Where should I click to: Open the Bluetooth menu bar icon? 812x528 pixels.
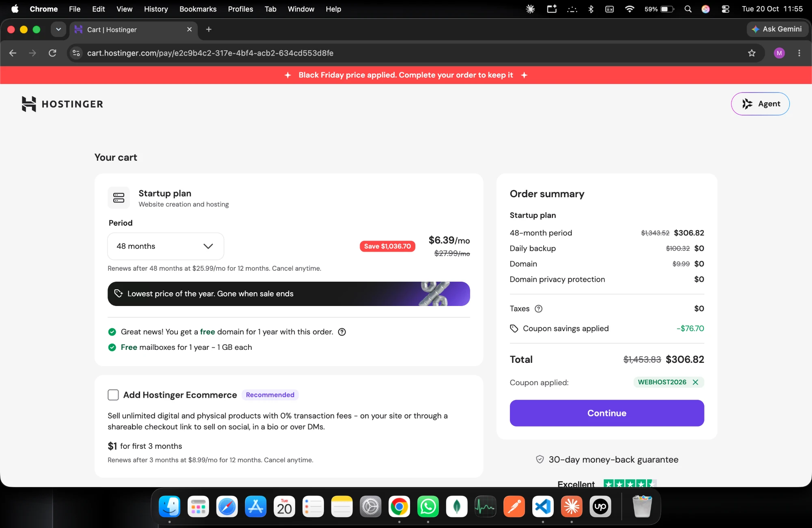(591, 9)
